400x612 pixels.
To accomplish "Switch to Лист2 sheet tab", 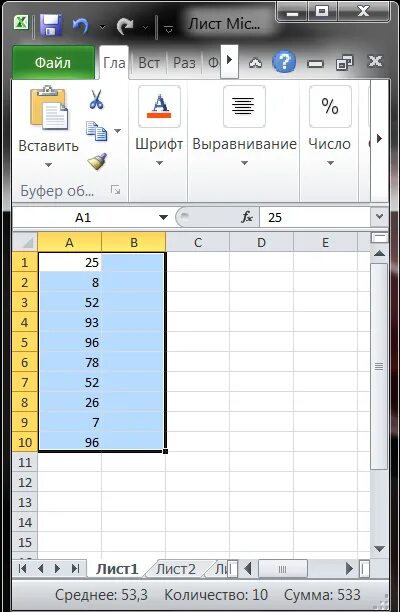I will 176,569.
